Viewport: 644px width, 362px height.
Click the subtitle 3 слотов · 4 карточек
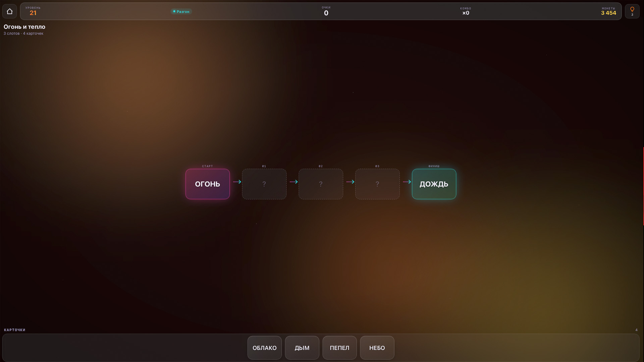(23, 34)
